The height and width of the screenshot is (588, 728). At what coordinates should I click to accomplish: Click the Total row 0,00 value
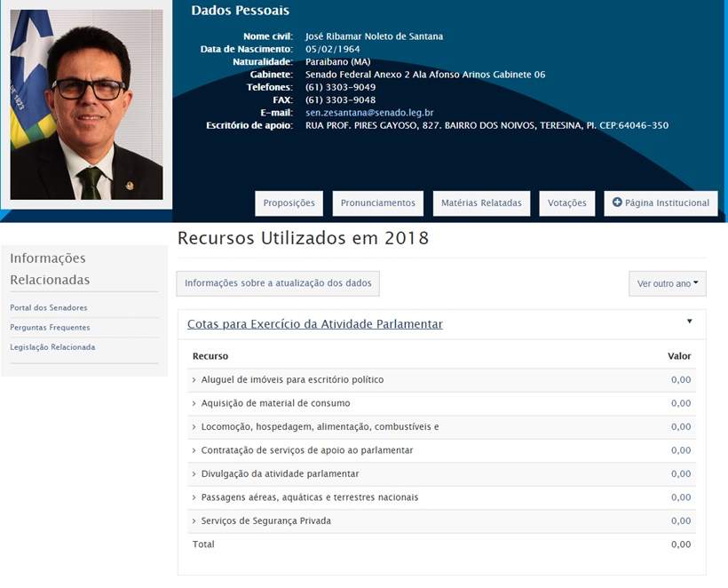click(x=681, y=544)
